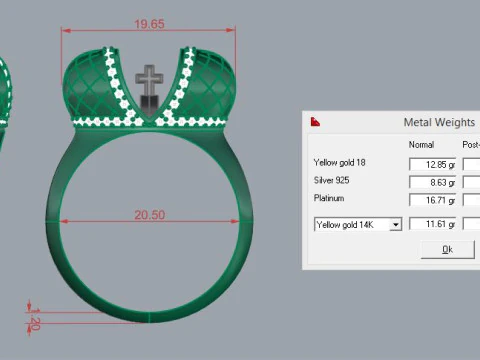Image resolution: width=480 pixels, height=360 pixels.
Task: Click the gray cross on the ring
Action: [x=149, y=81]
